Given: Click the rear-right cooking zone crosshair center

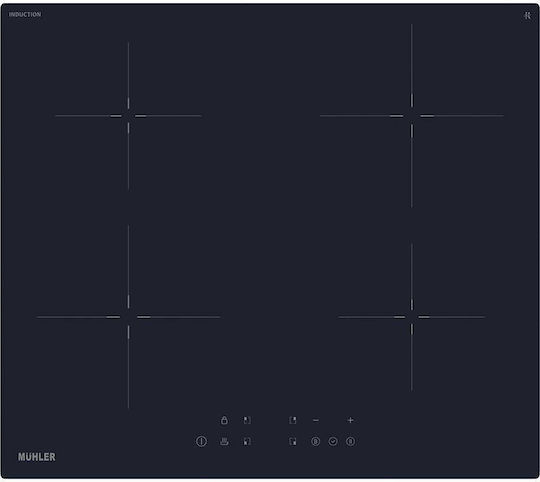Looking at the screenshot, I should point(412,116).
